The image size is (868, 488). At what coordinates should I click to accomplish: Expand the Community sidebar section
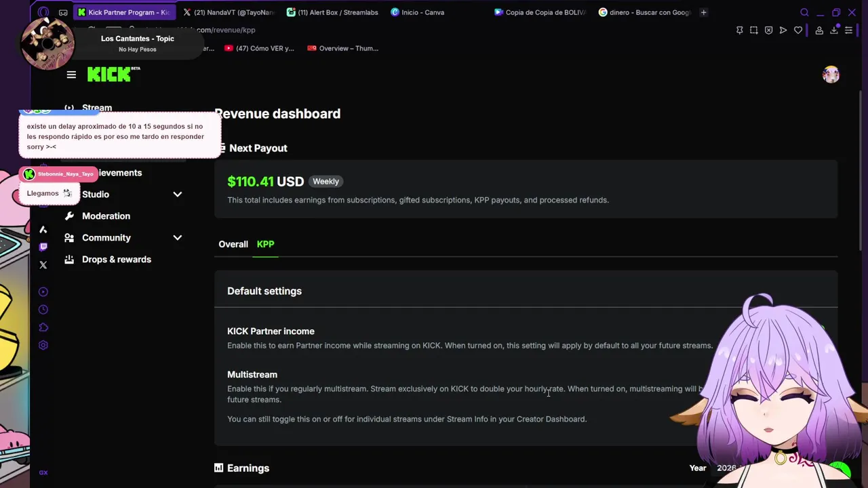pyautogui.click(x=177, y=238)
